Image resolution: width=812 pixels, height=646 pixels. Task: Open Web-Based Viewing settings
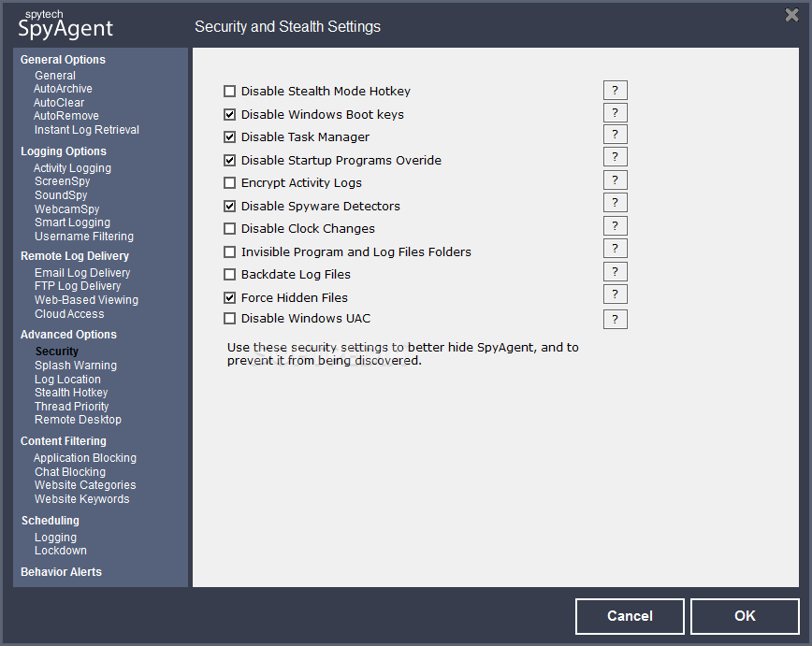(x=86, y=300)
